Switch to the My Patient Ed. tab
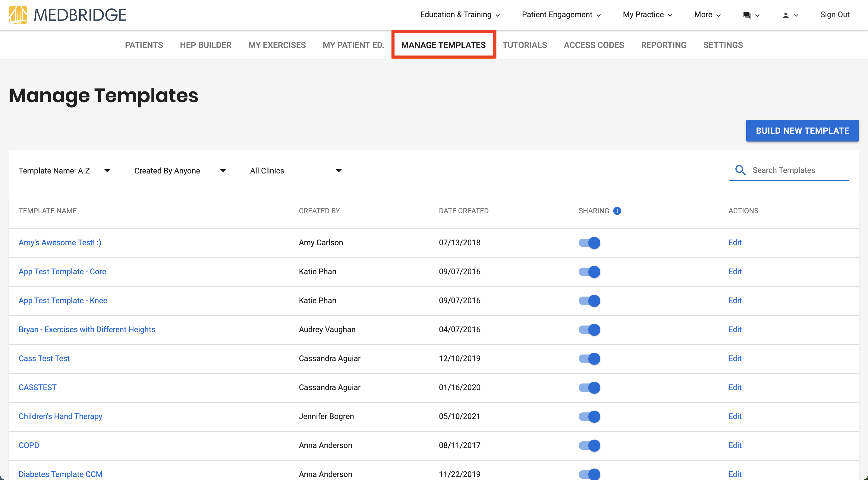The width and height of the screenshot is (868, 480). point(353,45)
